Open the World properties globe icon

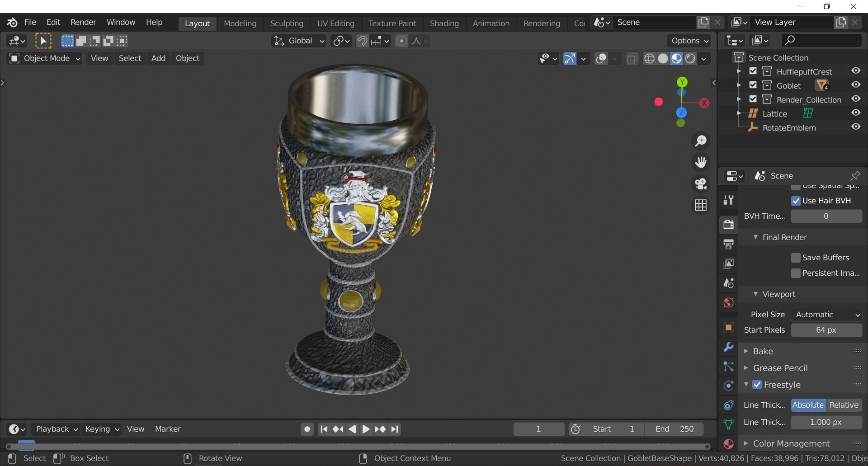728,302
